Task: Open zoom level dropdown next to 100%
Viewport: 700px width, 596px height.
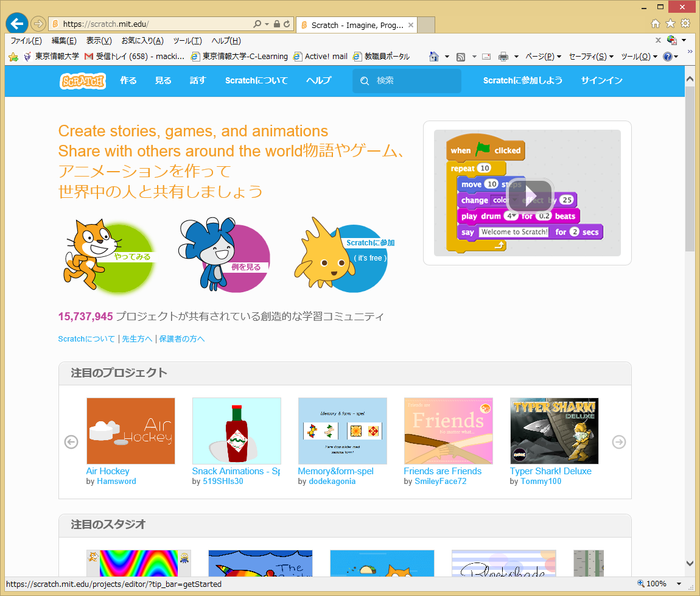Action: tap(679, 583)
